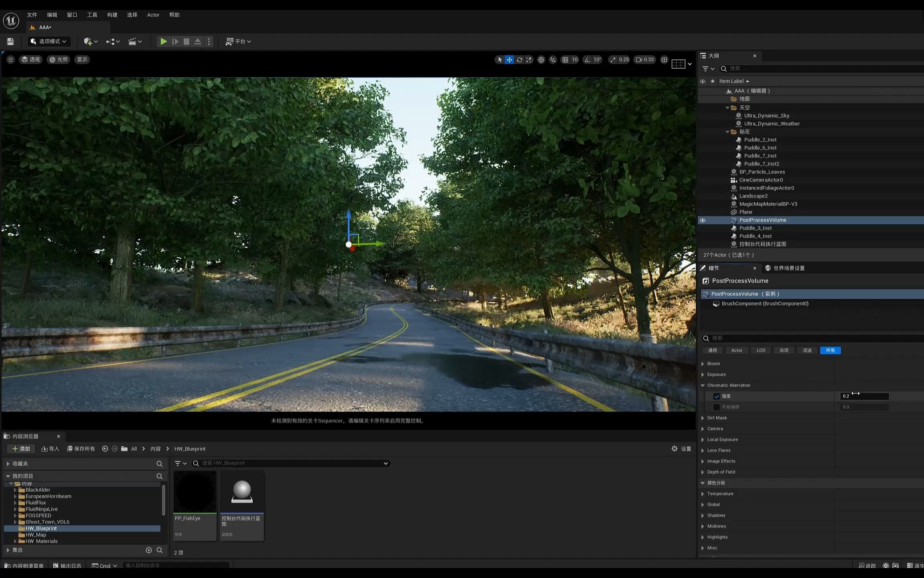
Task: Uncheck the chromatic aberration 强度 checkbox
Action: [x=717, y=396]
